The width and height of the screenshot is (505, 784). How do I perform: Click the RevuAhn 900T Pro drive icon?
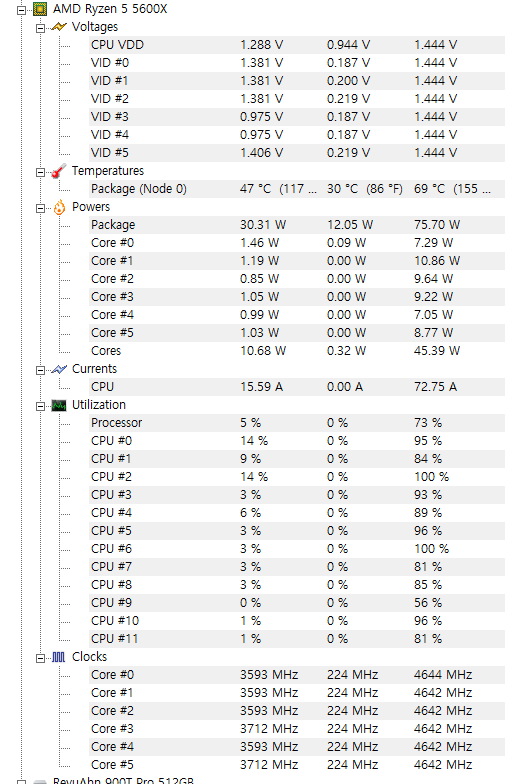click(40, 781)
